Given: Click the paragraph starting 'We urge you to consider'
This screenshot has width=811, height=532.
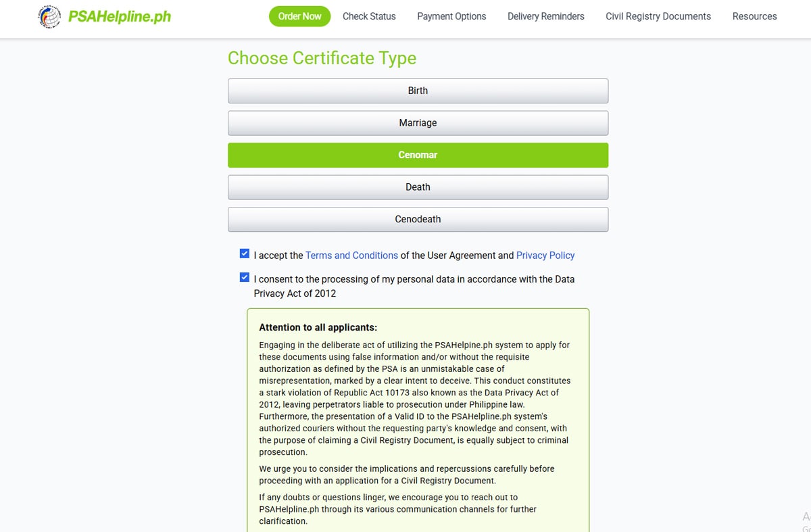Looking at the screenshot, I should coord(407,475).
